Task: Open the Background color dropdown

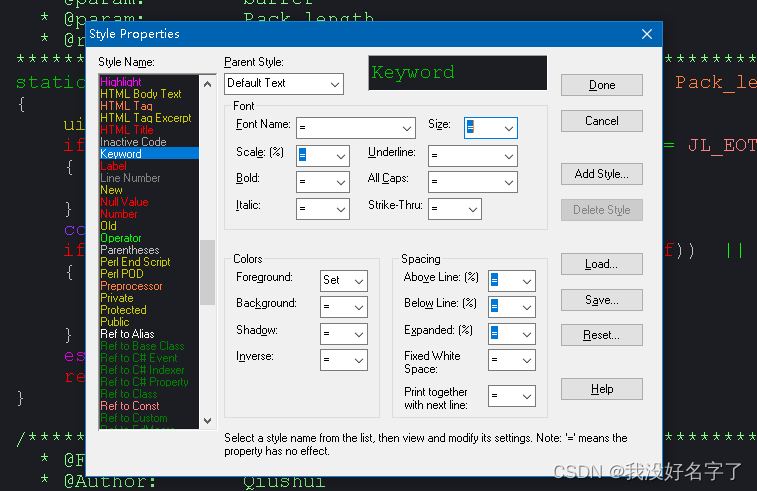Action: tap(344, 307)
